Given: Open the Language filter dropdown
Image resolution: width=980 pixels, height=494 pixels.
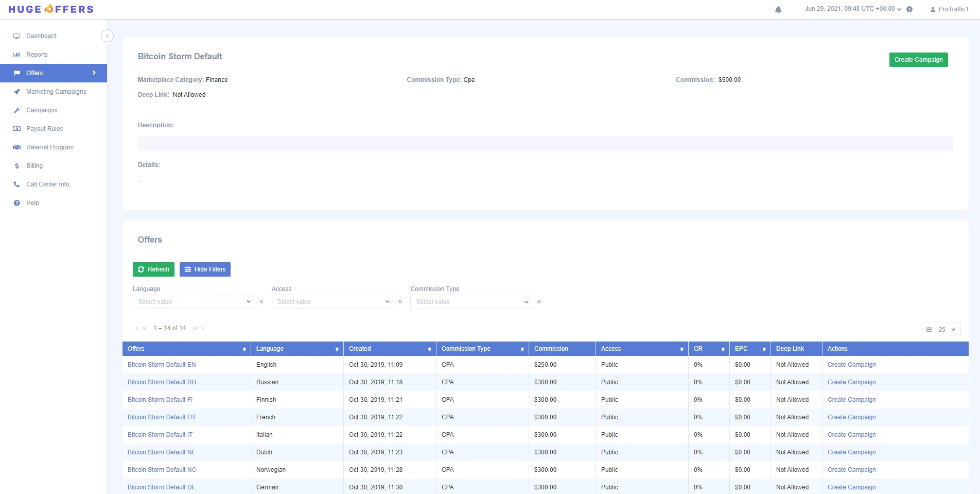Looking at the screenshot, I should point(194,302).
